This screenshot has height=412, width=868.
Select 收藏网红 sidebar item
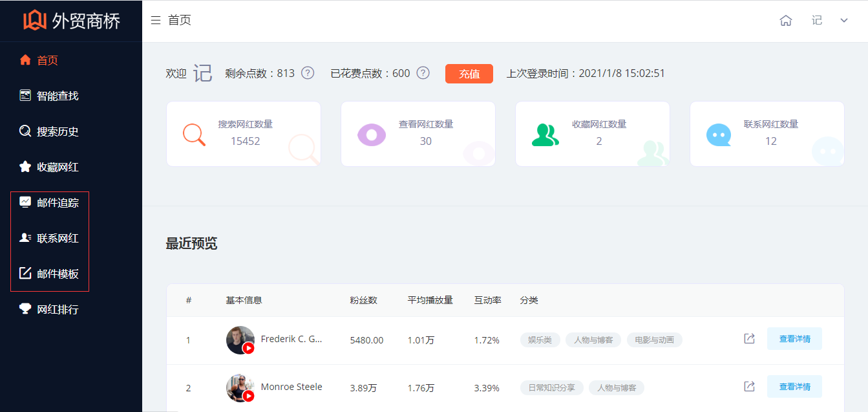(x=58, y=167)
